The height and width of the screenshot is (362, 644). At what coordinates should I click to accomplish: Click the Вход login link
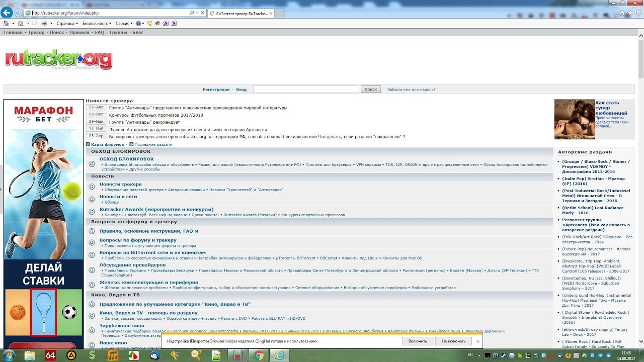click(242, 89)
